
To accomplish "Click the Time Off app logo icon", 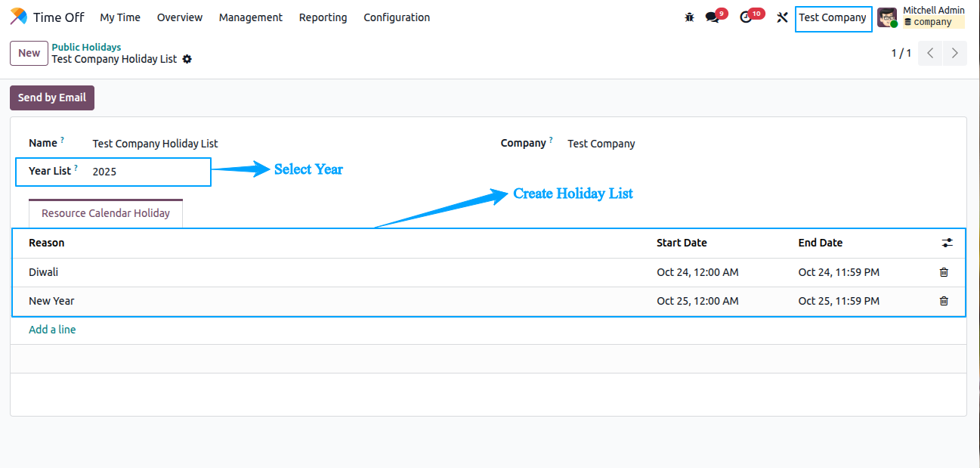I will pyautogui.click(x=18, y=17).
